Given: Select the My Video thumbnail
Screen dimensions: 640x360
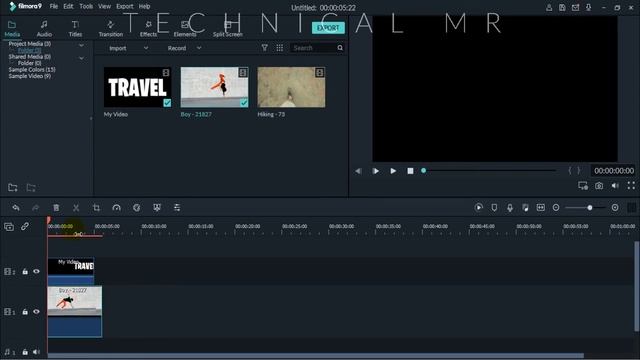Looking at the screenshot, I should click(x=138, y=87).
